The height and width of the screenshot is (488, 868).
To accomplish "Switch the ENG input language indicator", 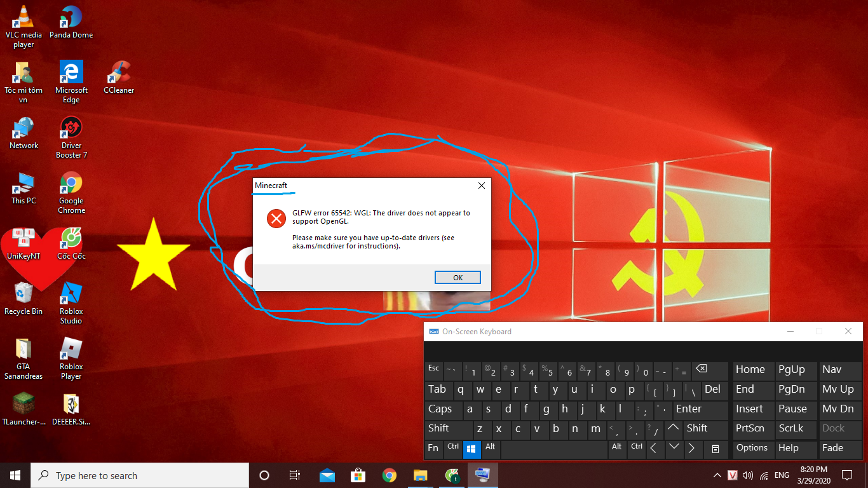I will 782,475.
